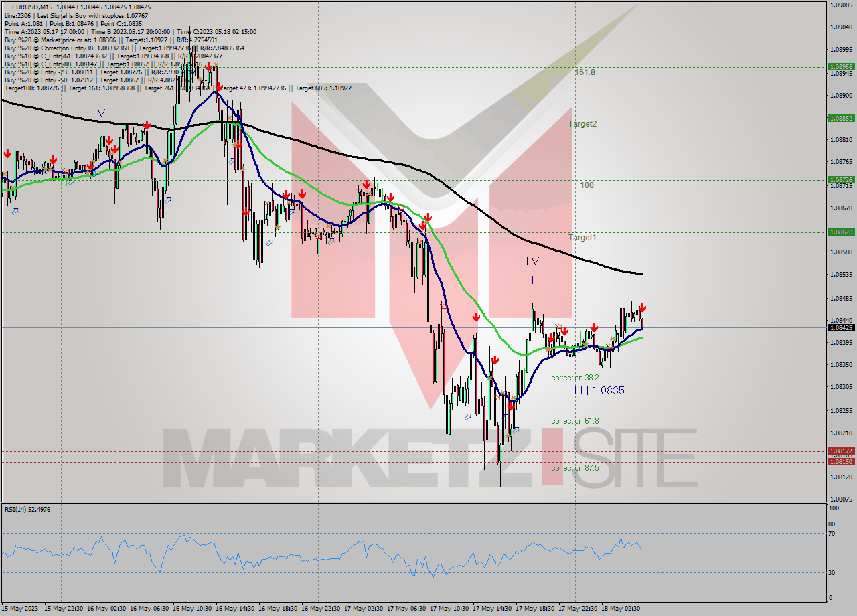This screenshot has height=616, width=857.
Task: Click the red sell arrow above the latest candle
Action: point(641,308)
